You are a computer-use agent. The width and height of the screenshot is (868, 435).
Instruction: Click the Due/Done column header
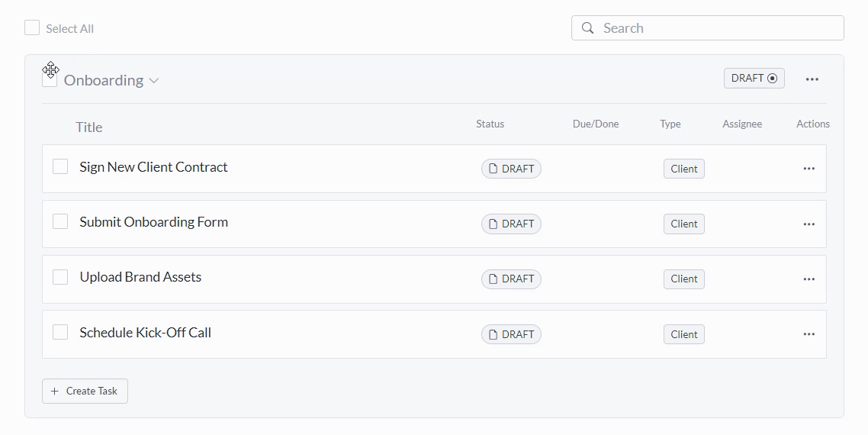pos(595,124)
